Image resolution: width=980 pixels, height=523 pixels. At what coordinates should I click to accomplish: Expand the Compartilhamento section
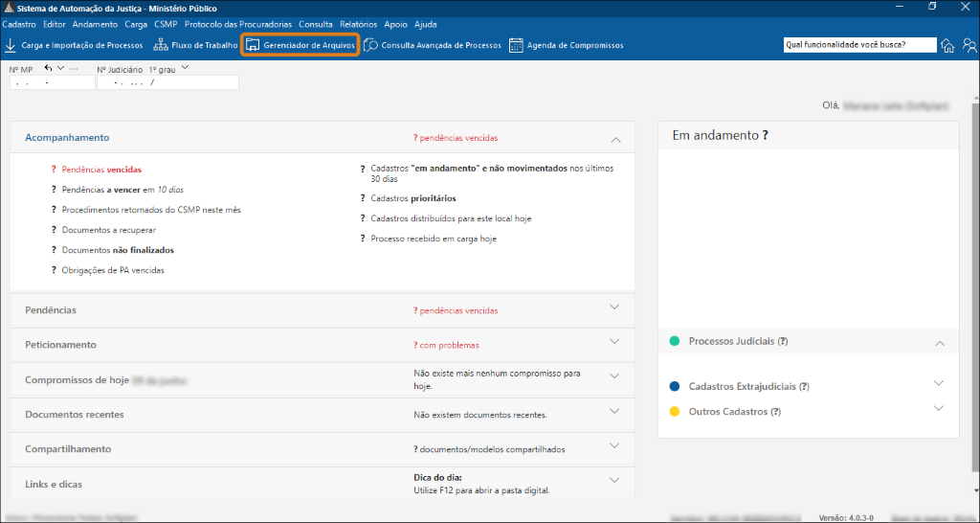tap(615, 445)
